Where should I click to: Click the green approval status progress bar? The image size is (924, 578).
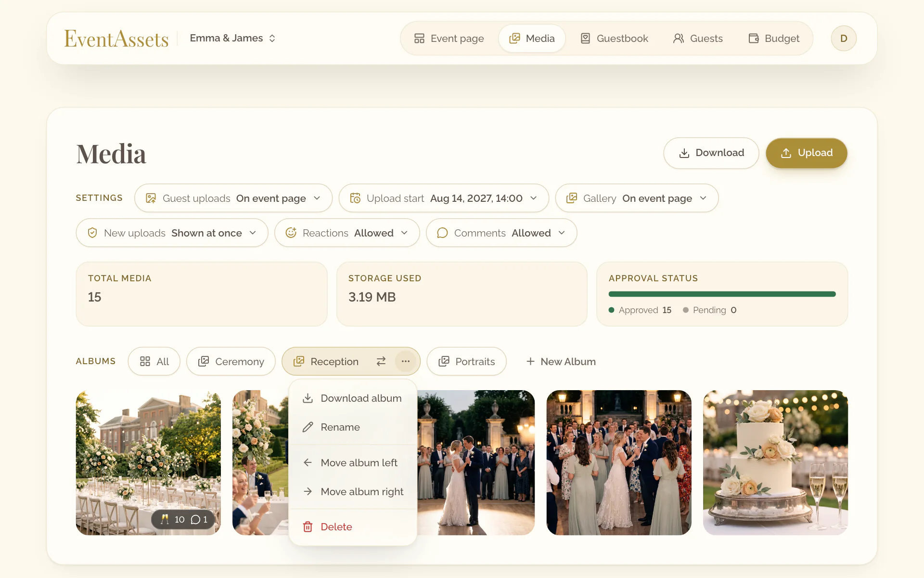point(722,294)
